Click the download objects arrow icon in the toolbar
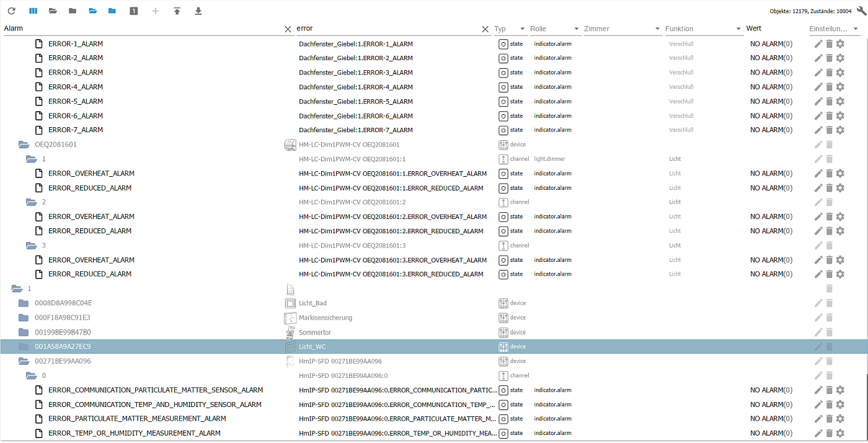Viewport: 868px width, 443px height. pyautogui.click(x=198, y=11)
